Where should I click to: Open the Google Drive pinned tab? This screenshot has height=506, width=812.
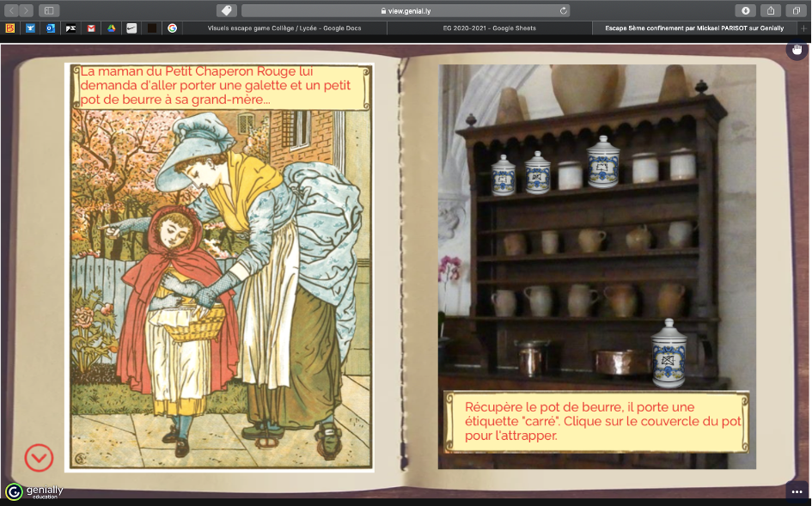(x=112, y=28)
